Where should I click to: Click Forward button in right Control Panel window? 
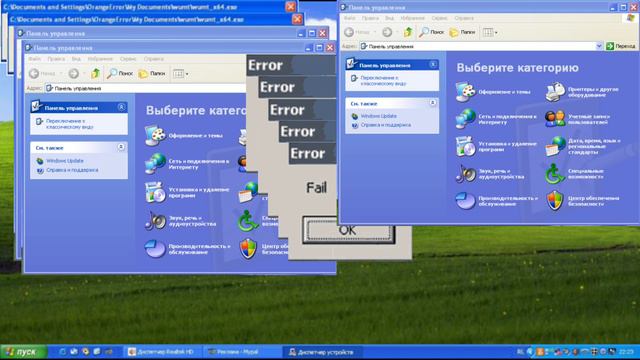(x=387, y=32)
